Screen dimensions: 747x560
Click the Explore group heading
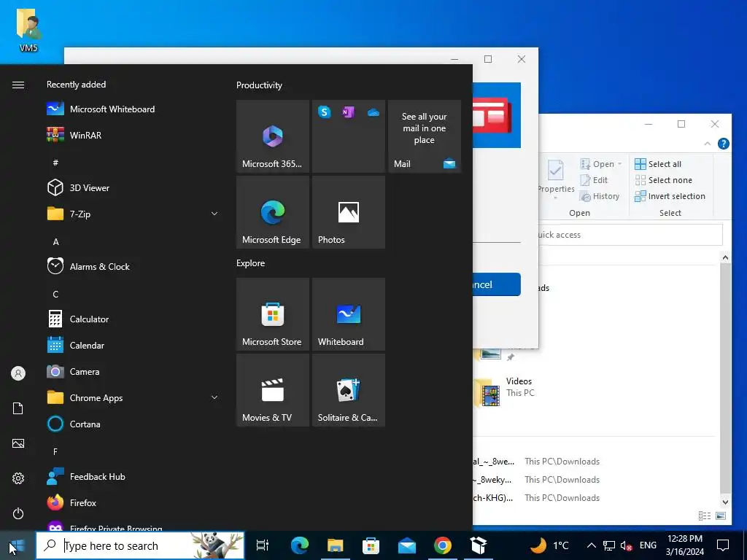pos(251,262)
